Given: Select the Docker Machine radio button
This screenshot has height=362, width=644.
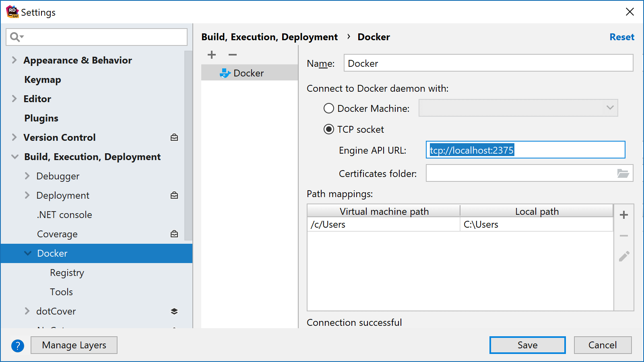Looking at the screenshot, I should (329, 108).
